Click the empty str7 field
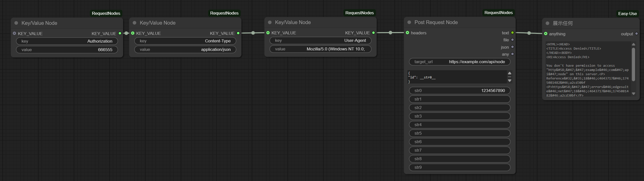 tap(460, 150)
